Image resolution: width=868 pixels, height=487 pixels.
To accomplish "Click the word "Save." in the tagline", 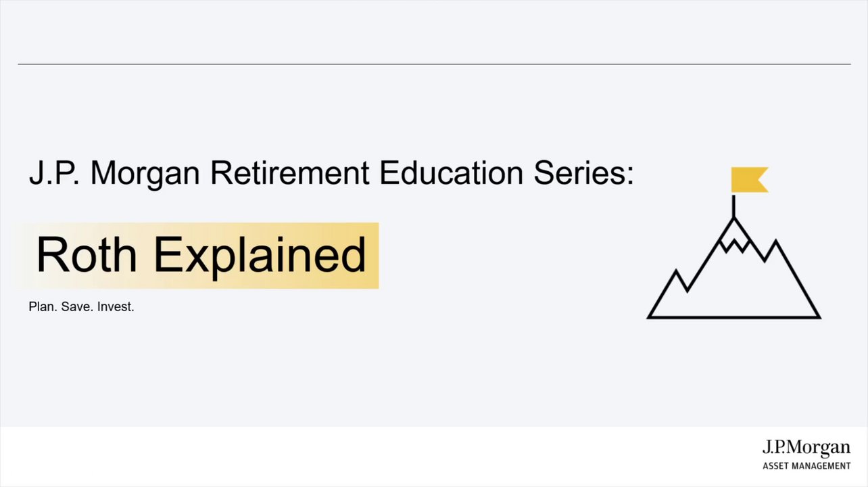I will pos(77,306).
